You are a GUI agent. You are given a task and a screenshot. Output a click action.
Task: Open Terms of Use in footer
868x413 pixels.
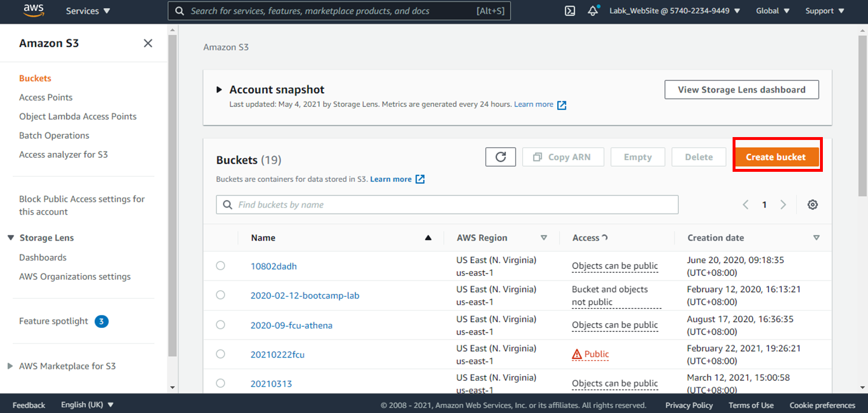tap(751, 405)
